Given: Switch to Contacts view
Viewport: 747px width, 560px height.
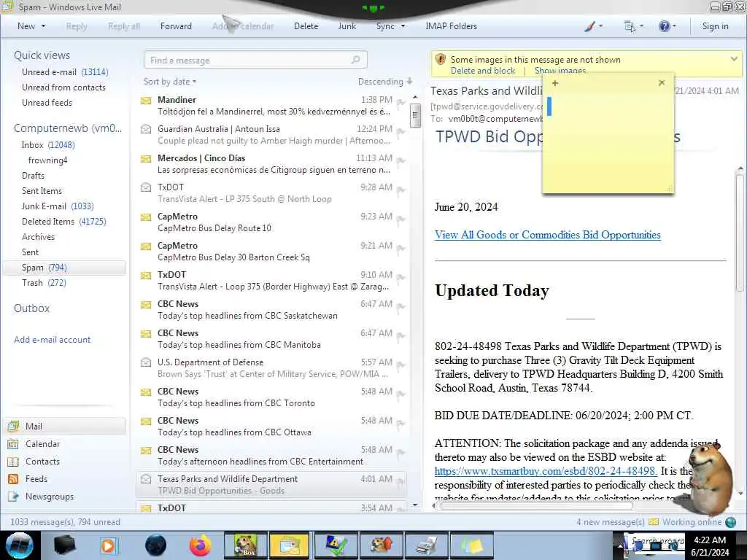Looking at the screenshot, I should (42, 462).
